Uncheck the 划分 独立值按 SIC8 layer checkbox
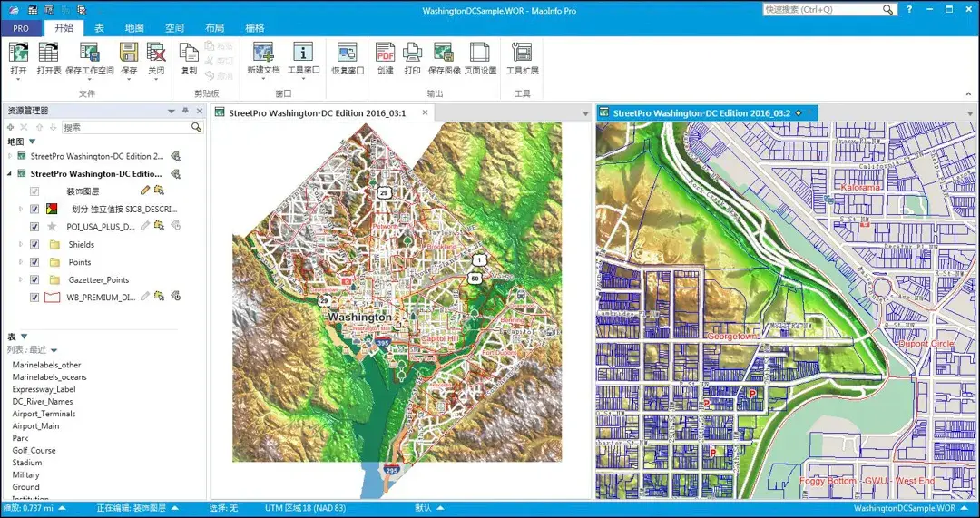980x518 pixels. (35, 209)
